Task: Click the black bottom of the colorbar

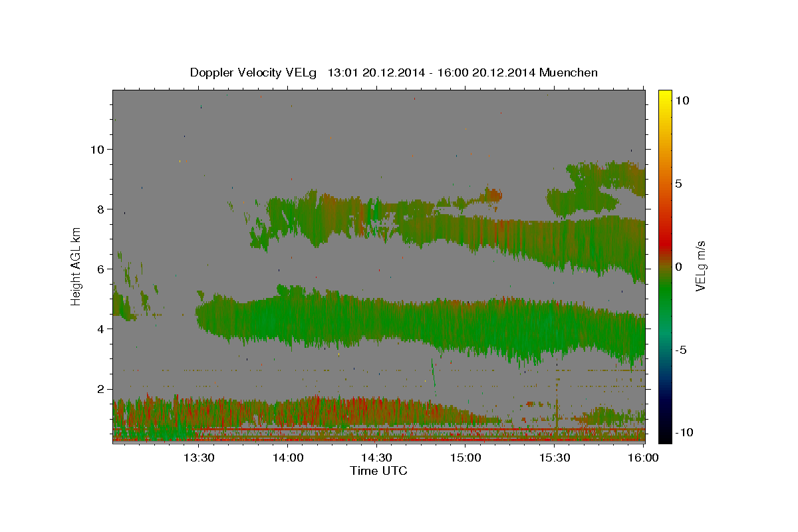Action: (664, 436)
